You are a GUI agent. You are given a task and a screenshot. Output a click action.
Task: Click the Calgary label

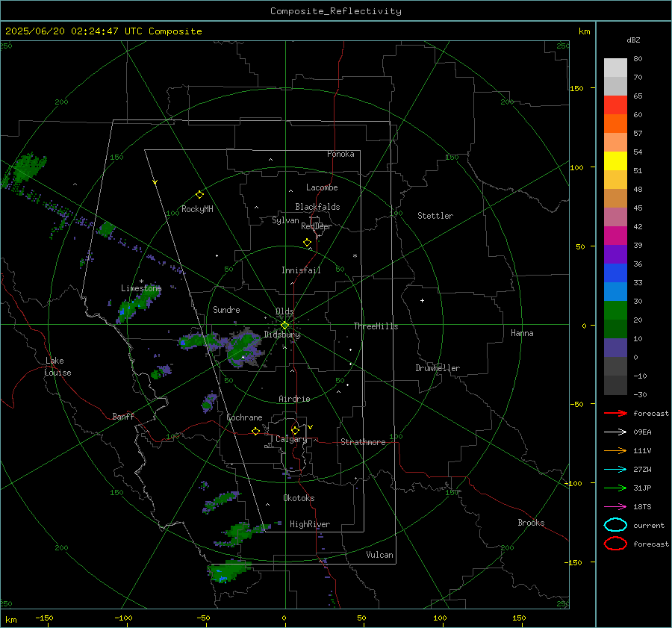[x=291, y=439]
